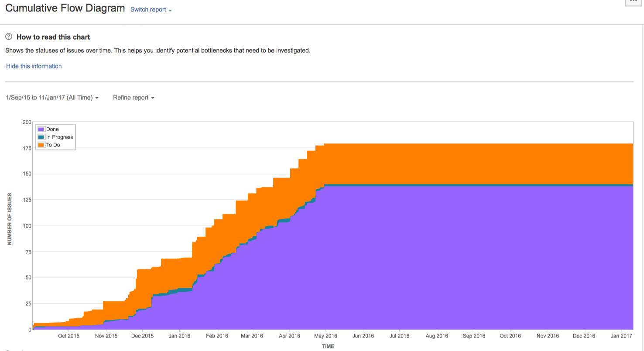Click the teal In Progress legend swatch
This screenshot has width=644, height=351.
(x=41, y=137)
